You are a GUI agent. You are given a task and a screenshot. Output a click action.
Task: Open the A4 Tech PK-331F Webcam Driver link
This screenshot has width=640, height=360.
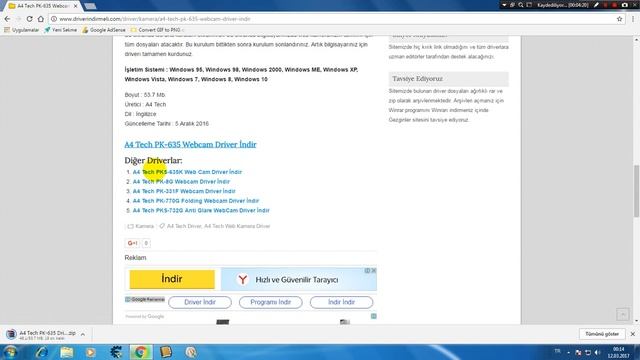click(x=184, y=191)
